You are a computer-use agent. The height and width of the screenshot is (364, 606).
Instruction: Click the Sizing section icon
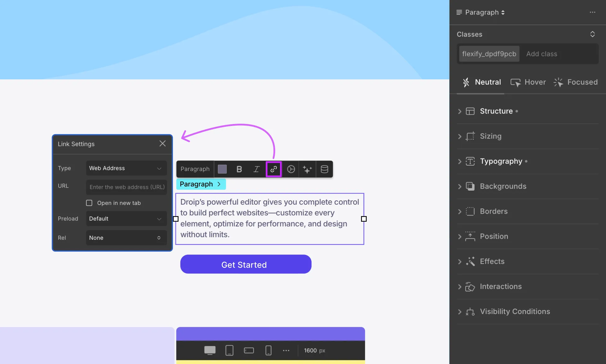pos(470,136)
